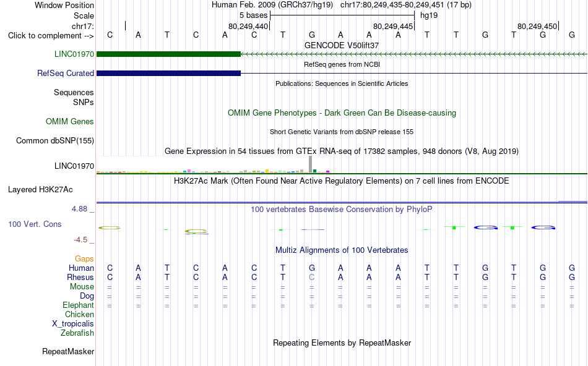This screenshot has height=366, width=588.
Task: Select the Zebrafish species label
Action: 77,333
